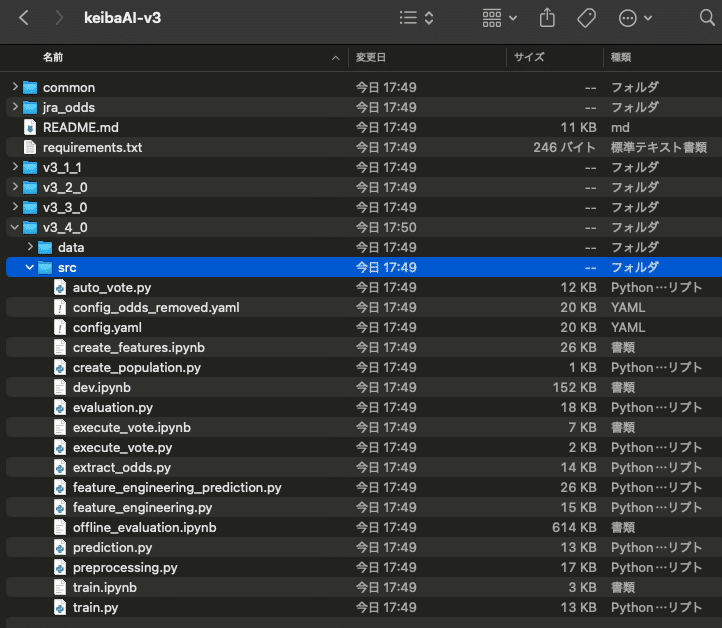Collapse the src folder
The height and width of the screenshot is (628, 722).
pyautogui.click(x=30, y=267)
